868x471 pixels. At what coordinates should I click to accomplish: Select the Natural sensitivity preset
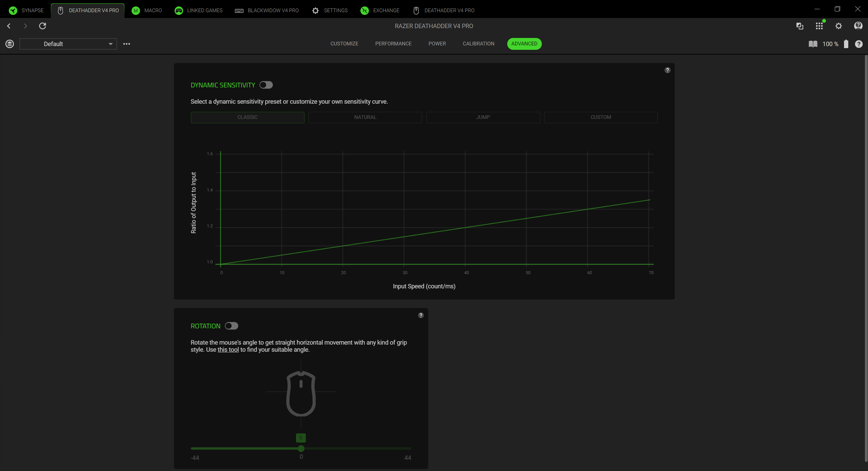click(365, 117)
